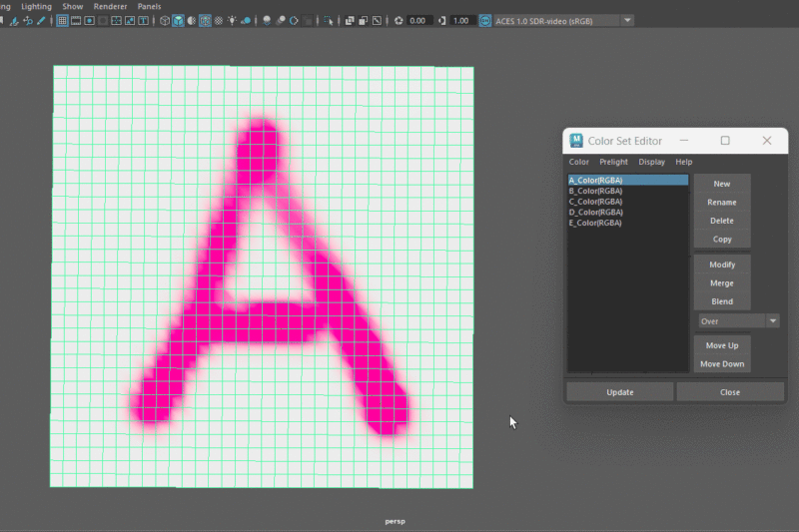Screen dimensions: 799x532
Task: Open the Renderer menu in viewport panel
Action: [110, 6]
